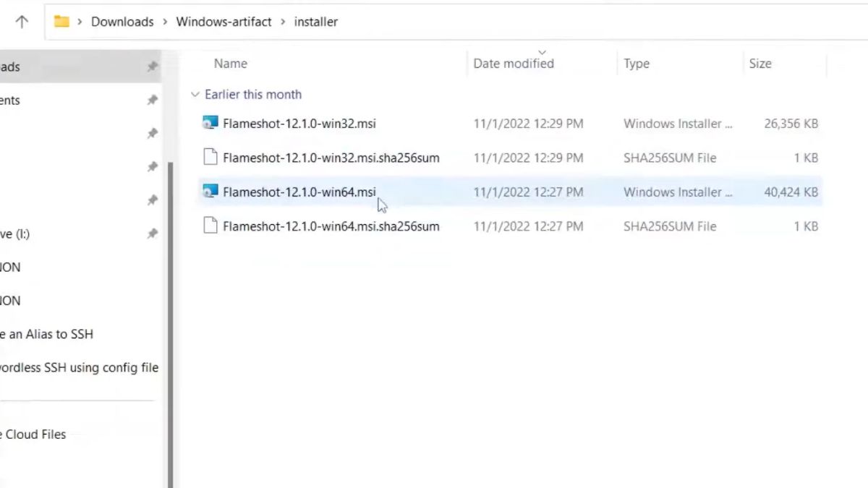The width and height of the screenshot is (868, 488).
Task: Click the installer icon of Flameshot-12.1.0-win64.msi
Action: (x=210, y=192)
